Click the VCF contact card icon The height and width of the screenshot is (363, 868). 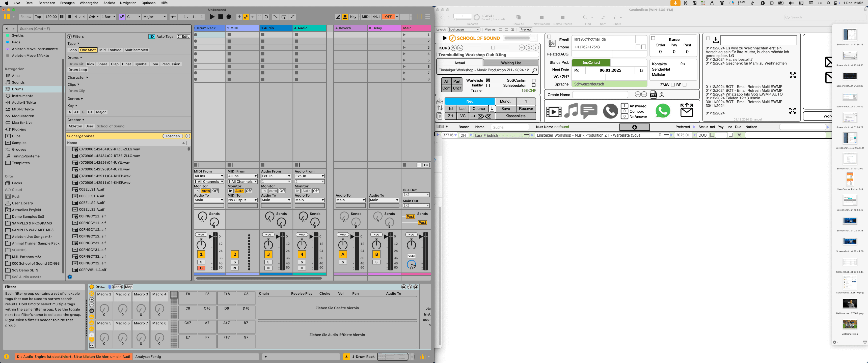click(x=653, y=95)
